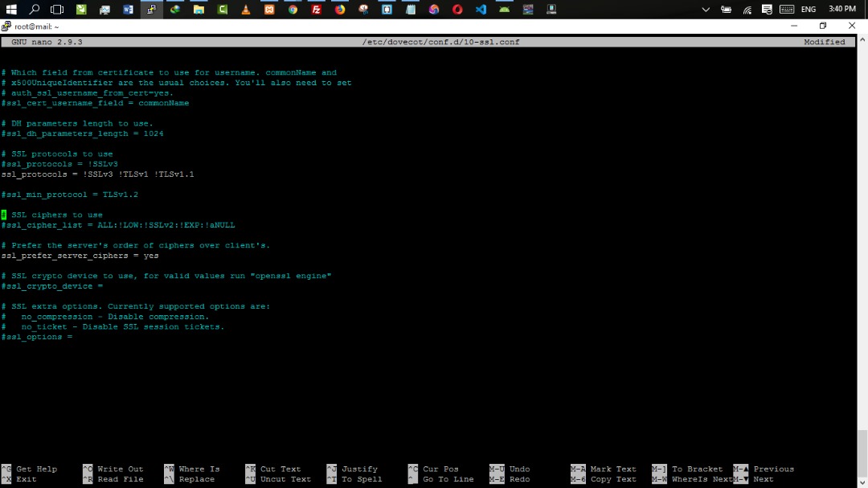868x488 pixels.
Task: Open Google Chrome from the taskbar
Action: click(x=293, y=10)
